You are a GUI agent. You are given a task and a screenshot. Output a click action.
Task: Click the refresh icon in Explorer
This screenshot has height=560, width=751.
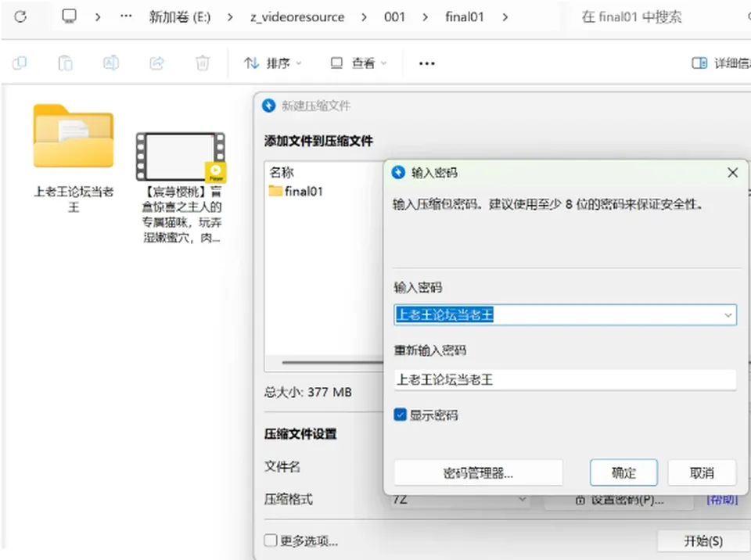click(20, 17)
